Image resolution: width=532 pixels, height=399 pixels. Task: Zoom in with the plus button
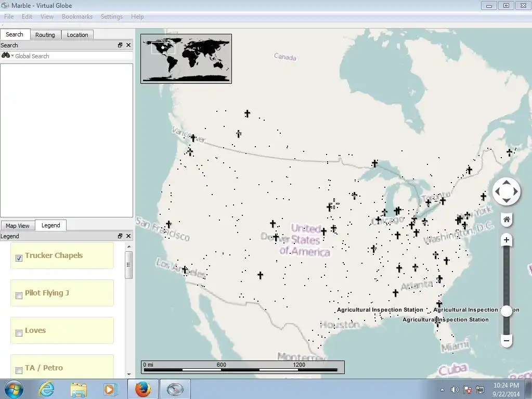[507, 240]
